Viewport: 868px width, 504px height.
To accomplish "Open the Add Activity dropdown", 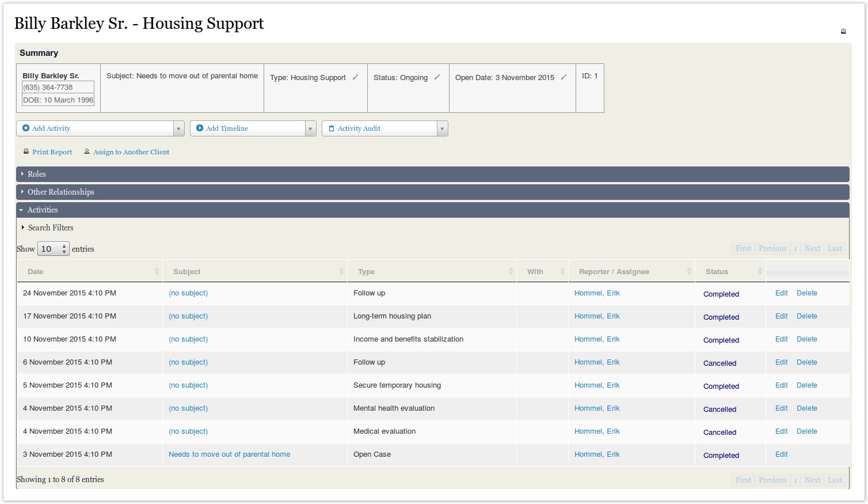I will (x=178, y=128).
